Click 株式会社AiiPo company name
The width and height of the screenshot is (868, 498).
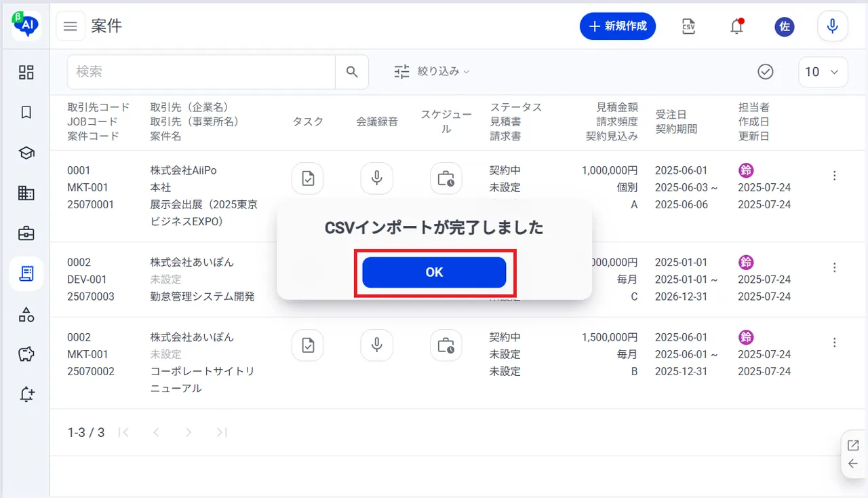click(x=183, y=170)
